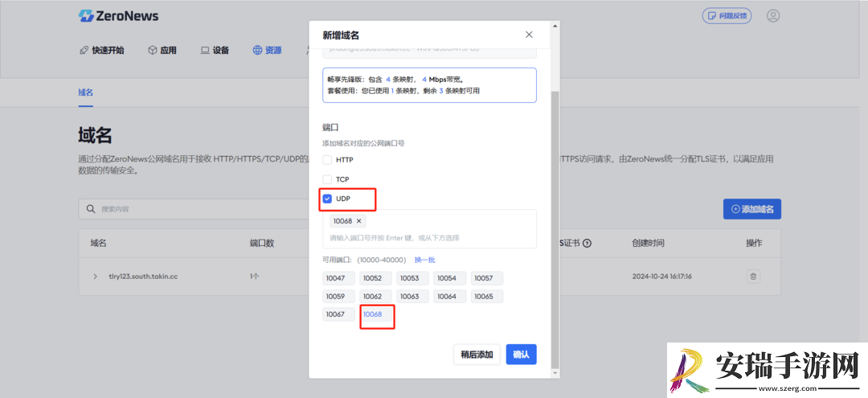Click the 应用 cube icon

[x=152, y=51]
